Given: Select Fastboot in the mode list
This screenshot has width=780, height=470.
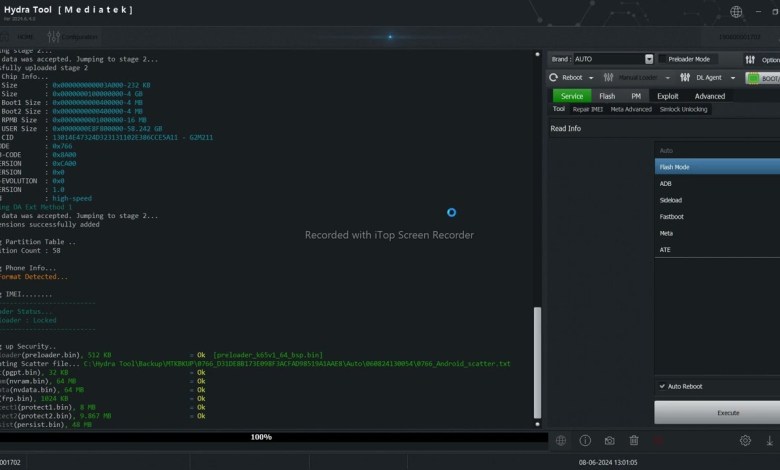Looking at the screenshot, I should pyautogui.click(x=671, y=216).
